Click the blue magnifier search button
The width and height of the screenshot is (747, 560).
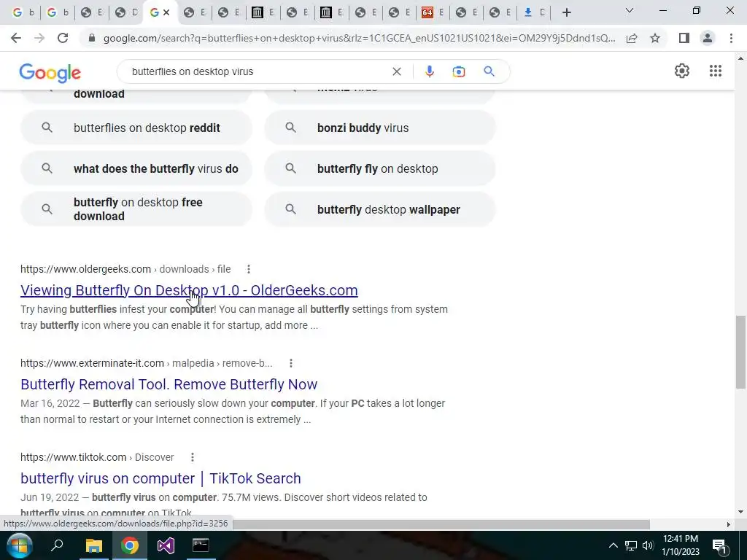(489, 71)
